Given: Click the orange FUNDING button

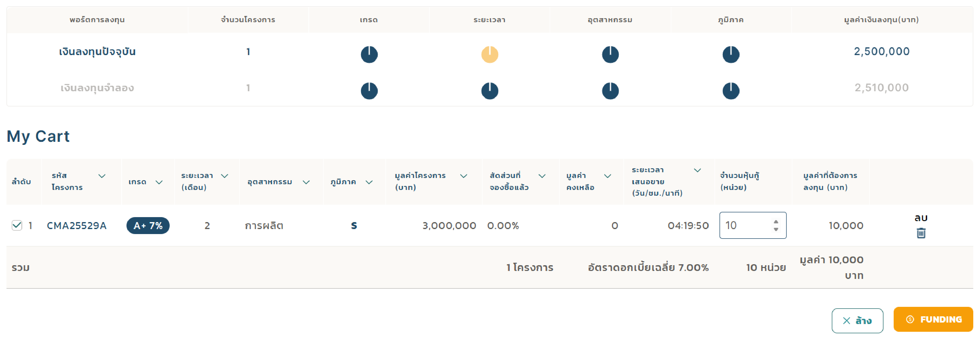Looking at the screenshot, I should pos(933,319).
